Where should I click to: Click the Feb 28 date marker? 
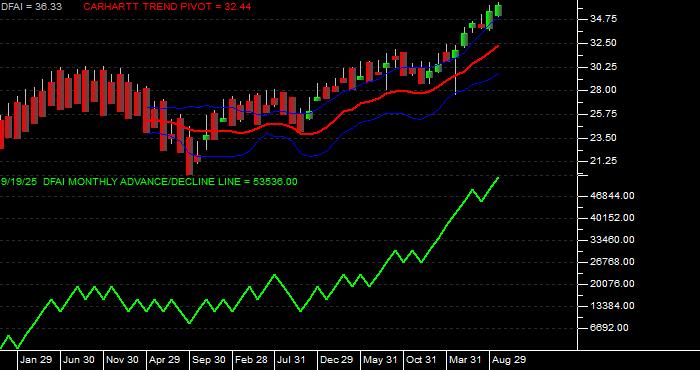[251, 360]
